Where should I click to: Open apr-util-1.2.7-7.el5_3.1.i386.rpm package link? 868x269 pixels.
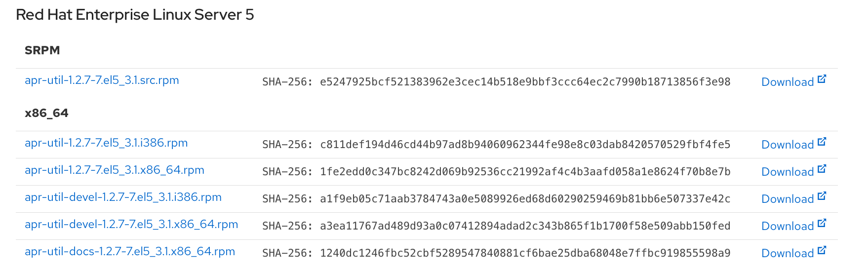click(x=106, y=143)
